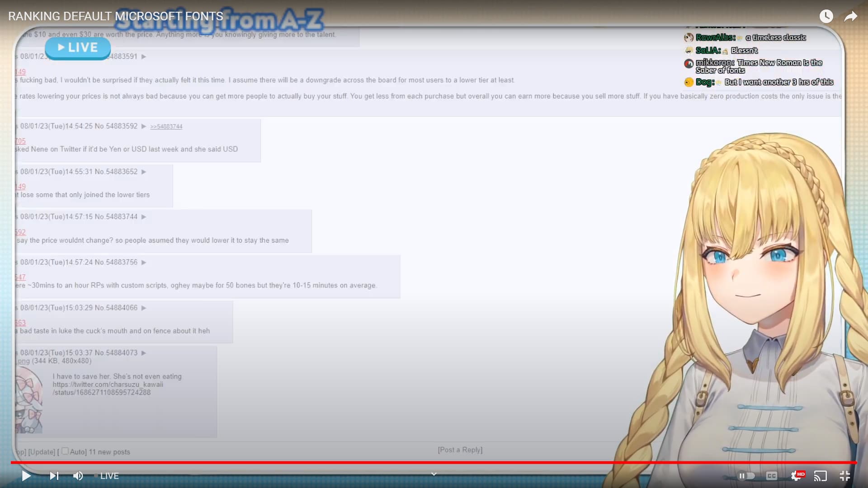
Task: Click the reply-quote link in post No.54883756
Action: tap(20, 277)
